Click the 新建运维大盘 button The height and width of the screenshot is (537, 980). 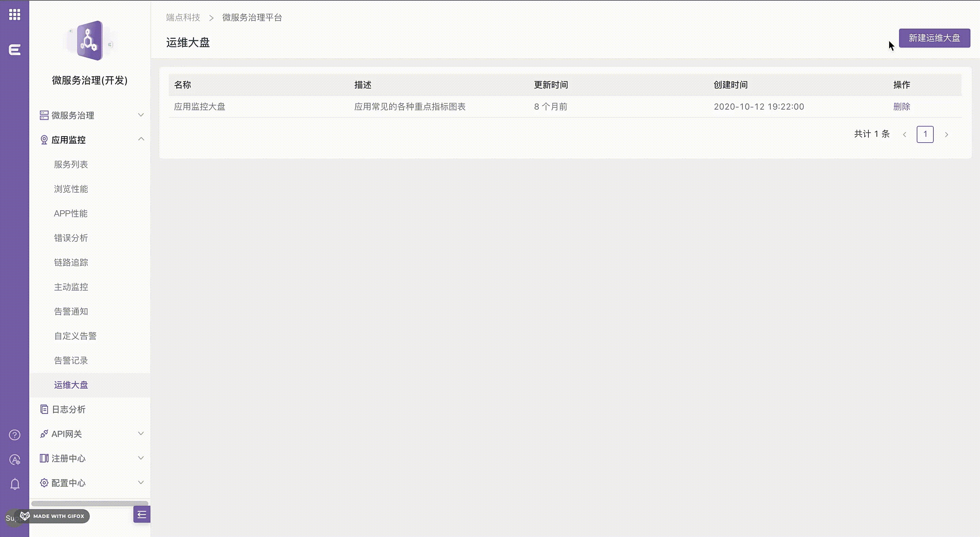point(934,38)
